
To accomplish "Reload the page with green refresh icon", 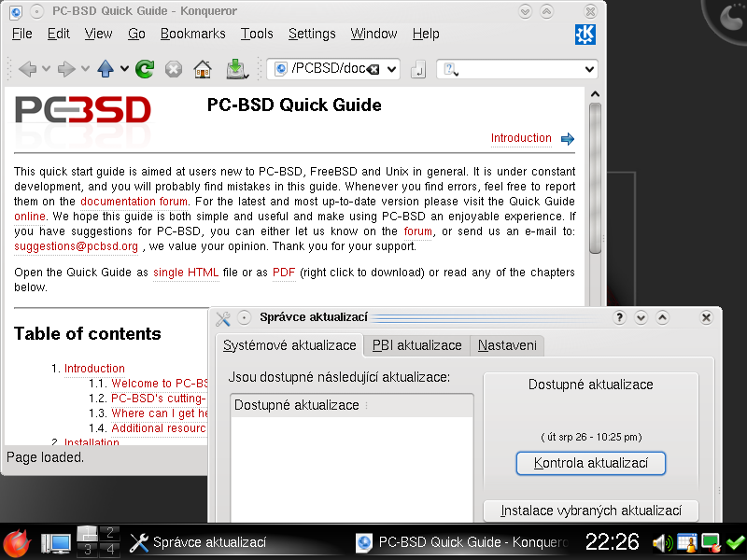I will coord(145,69).
